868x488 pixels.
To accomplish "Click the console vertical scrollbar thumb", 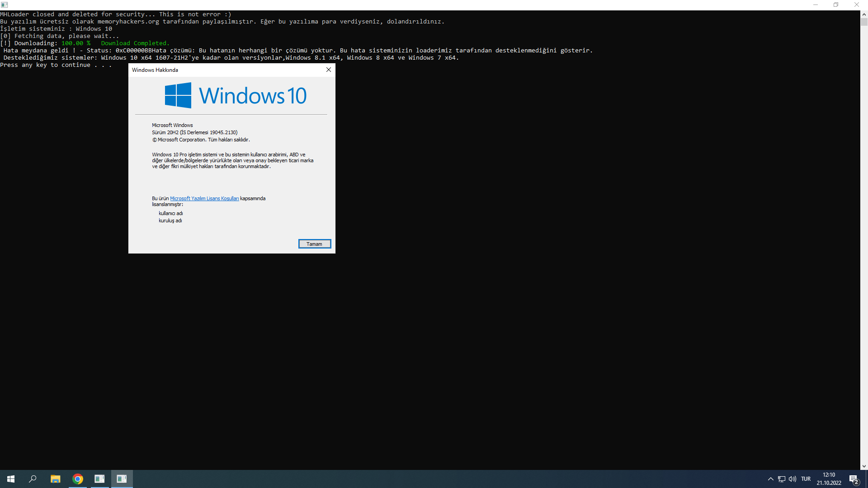I will [864, 22].
